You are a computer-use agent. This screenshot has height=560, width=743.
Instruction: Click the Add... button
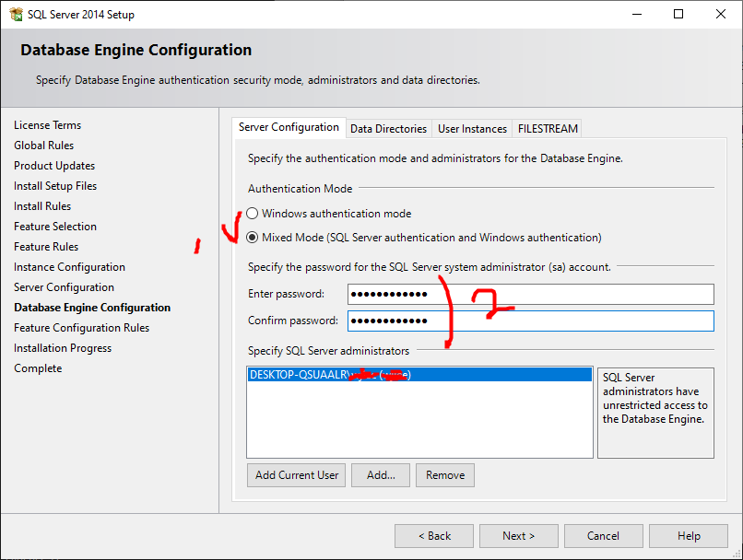click(381, 475)
